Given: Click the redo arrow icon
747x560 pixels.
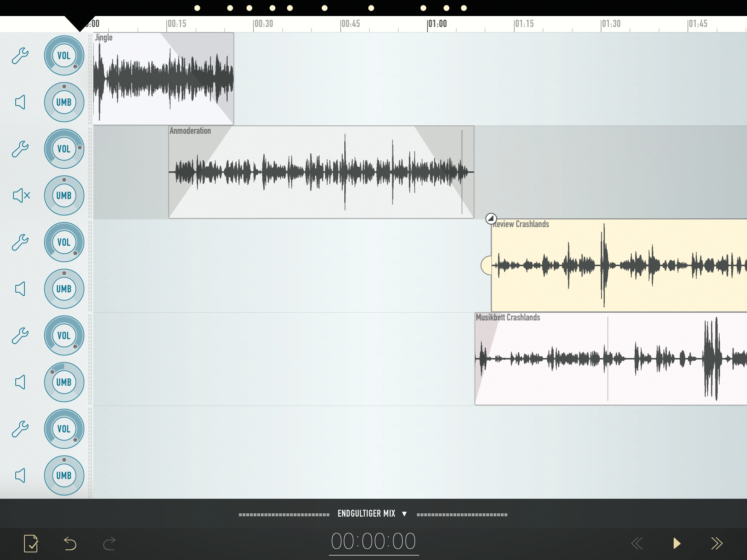Looking at the screenshot, I should (x=109, y=543).
